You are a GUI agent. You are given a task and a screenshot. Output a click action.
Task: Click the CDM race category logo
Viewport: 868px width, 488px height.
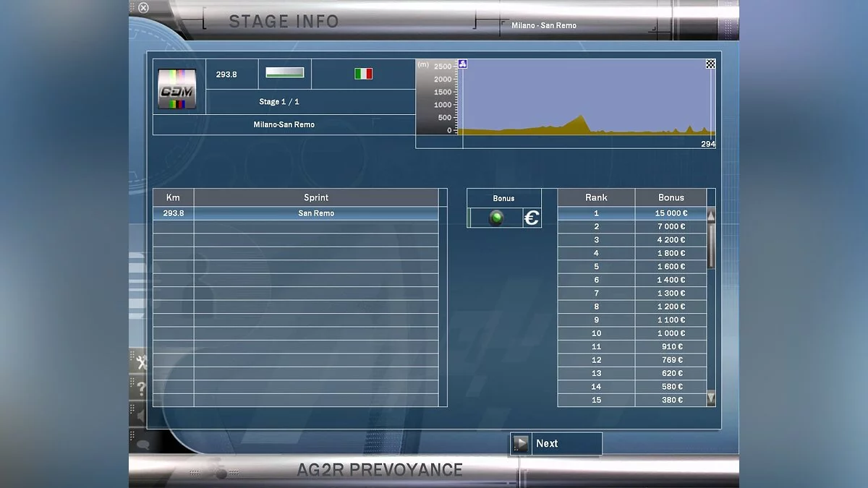click(x=177, y=89)
